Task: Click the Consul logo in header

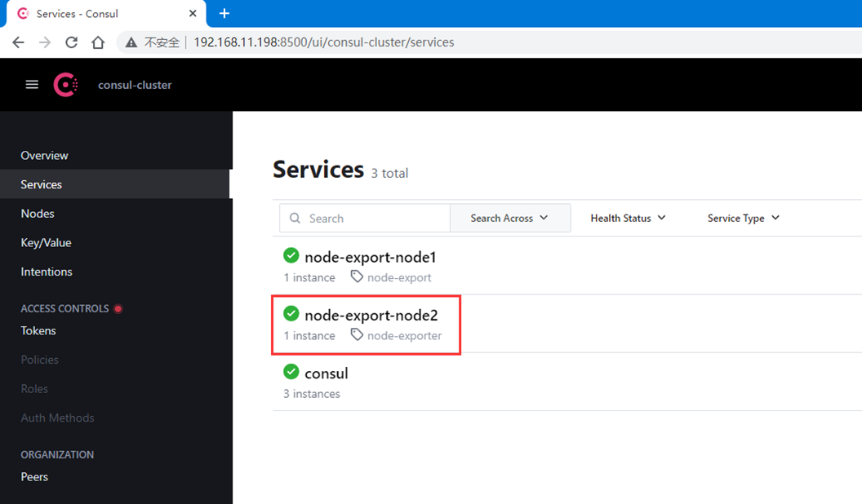Action: click(x=65, y=85)
